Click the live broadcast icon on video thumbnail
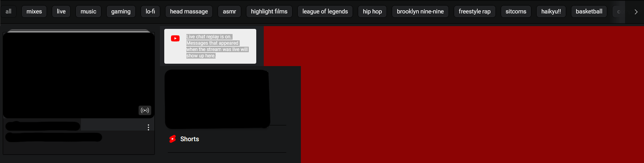Screen dimensions: 644x163 145,110
